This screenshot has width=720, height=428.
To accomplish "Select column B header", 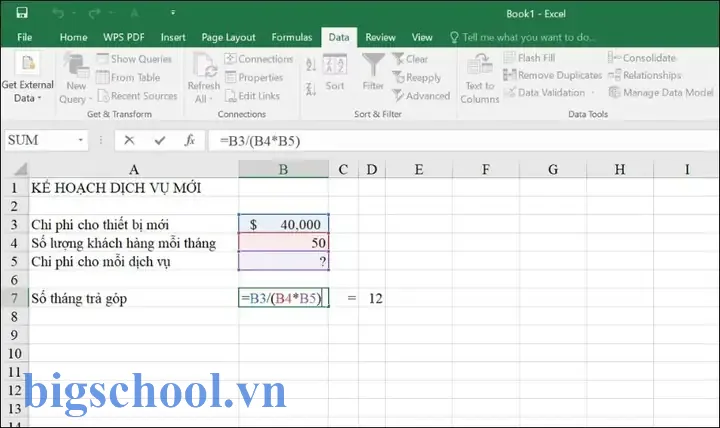I will pos(283,169).
